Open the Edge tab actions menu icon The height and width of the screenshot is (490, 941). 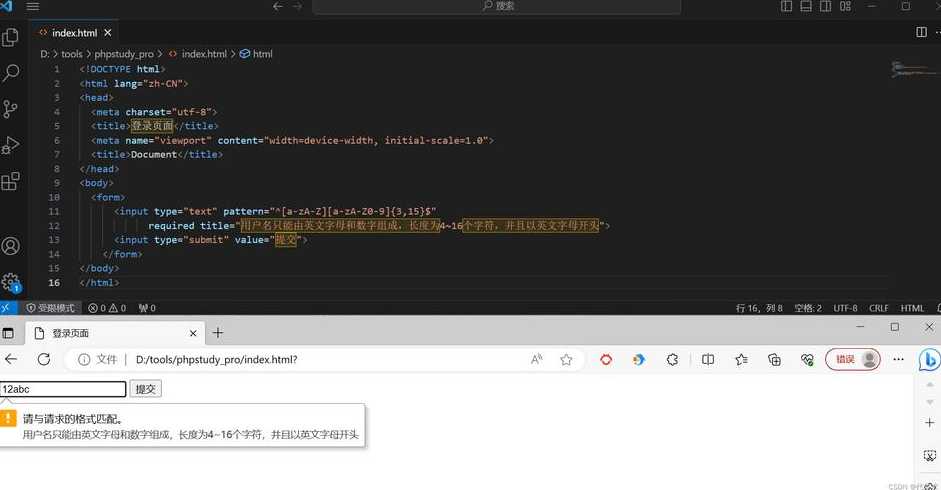[x=8, y=333]
